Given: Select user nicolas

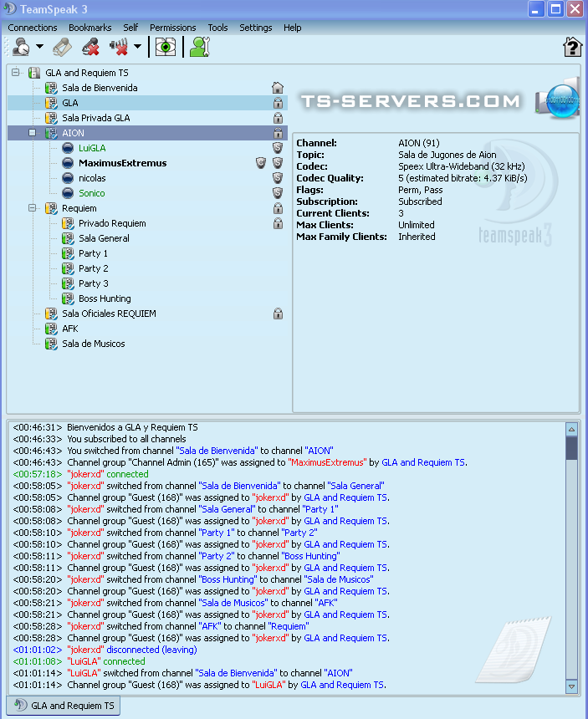Looking at the screenshot, I should click(92, 178).
